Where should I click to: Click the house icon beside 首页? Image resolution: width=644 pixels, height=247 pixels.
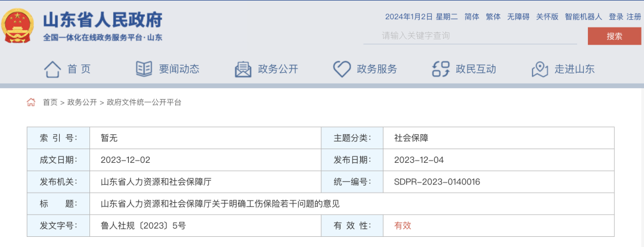click(x=52, y=69)
